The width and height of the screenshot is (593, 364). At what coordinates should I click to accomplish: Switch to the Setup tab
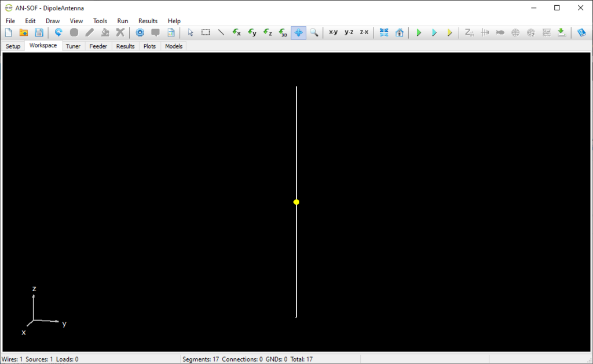click(x=13, y=46)
